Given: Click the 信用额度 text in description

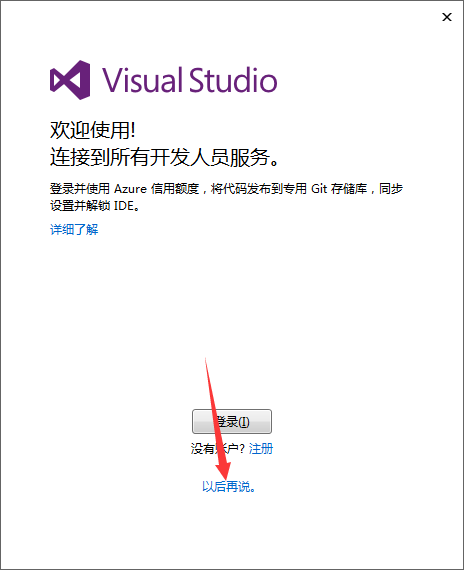Looking at the screenshot, I should (175, 189).
